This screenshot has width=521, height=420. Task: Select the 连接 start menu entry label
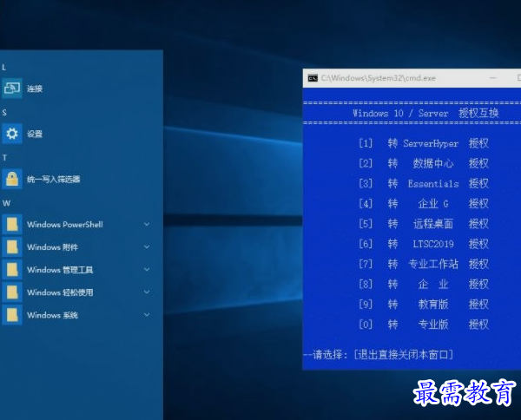(35, 89)
